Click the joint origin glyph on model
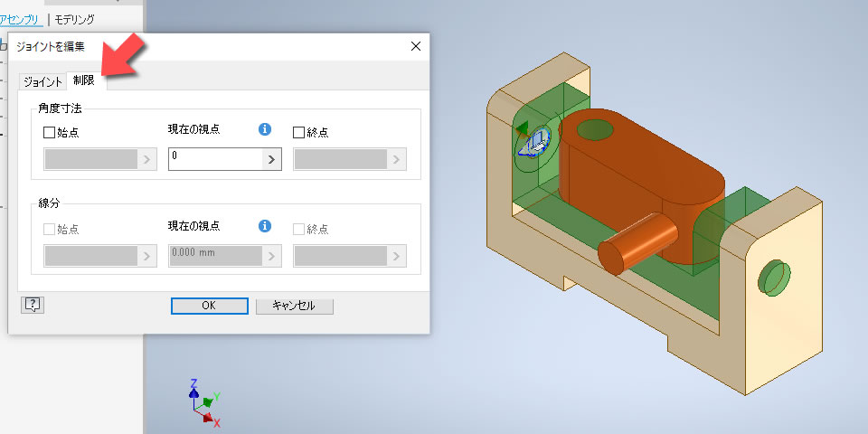The height and width of the screenshot is (434, 868). 533,144
